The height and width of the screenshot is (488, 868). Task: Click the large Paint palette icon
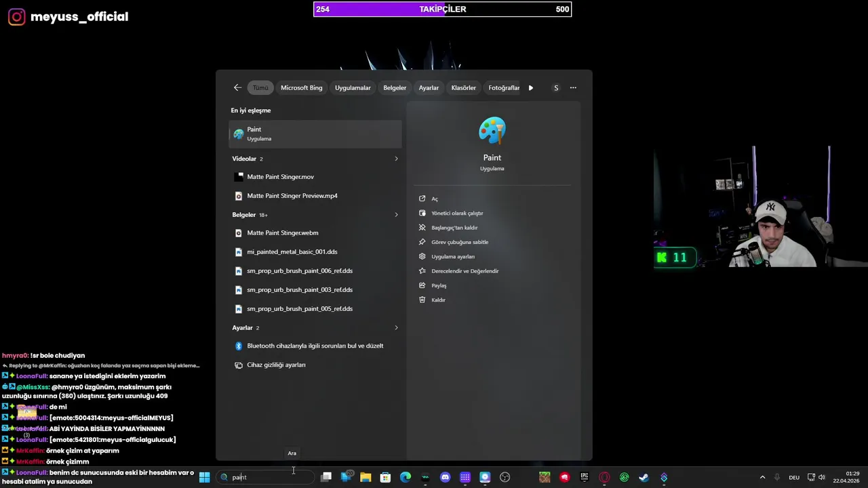[x=492, y=131]
